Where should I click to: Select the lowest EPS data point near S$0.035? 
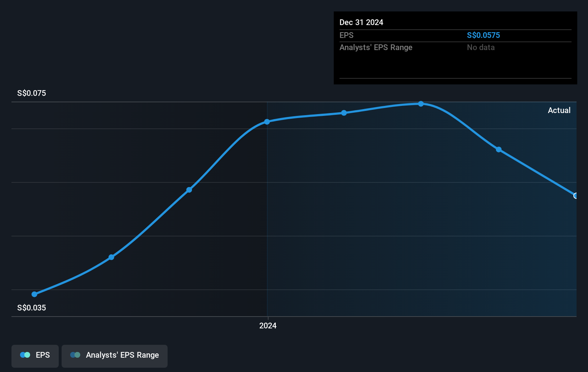coord(34,294)
